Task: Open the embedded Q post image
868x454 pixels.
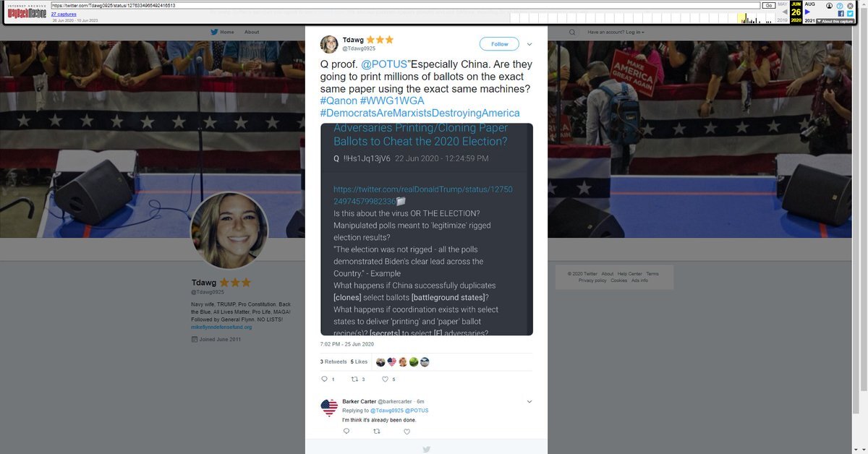Action: 427,229
